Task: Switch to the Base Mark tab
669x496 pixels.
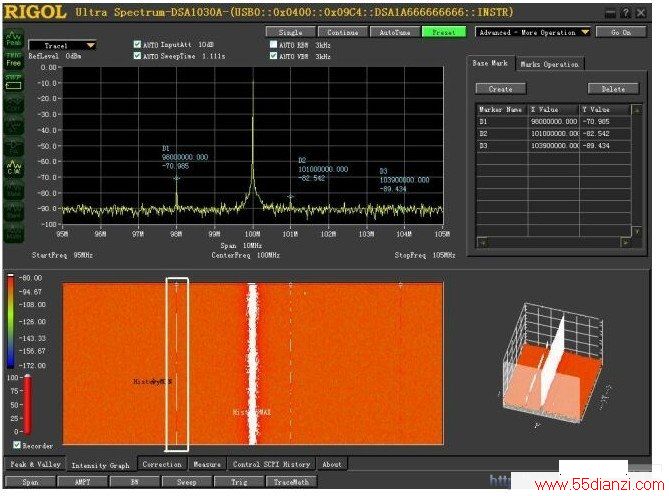Action: 490,63
